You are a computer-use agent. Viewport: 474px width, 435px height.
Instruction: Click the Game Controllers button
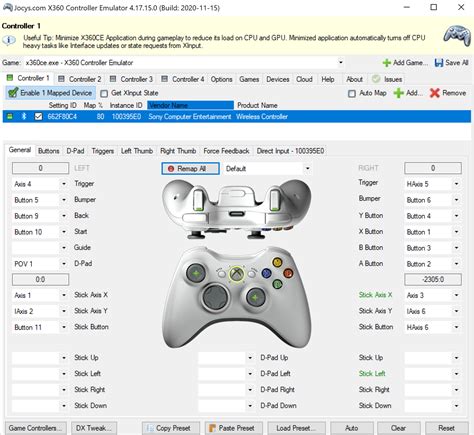point(36,428)
